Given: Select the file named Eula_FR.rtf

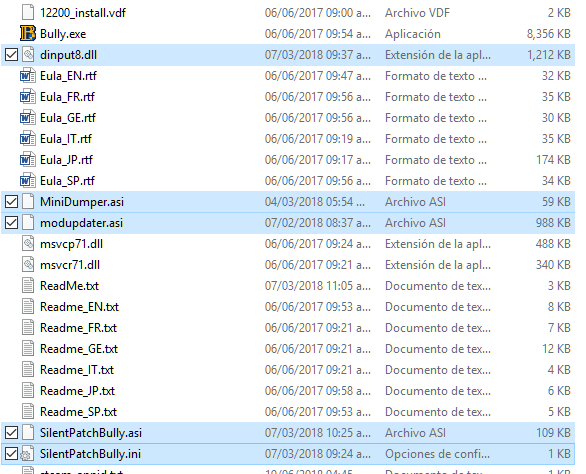Looking at the screenshot, I should click(67, 97).
